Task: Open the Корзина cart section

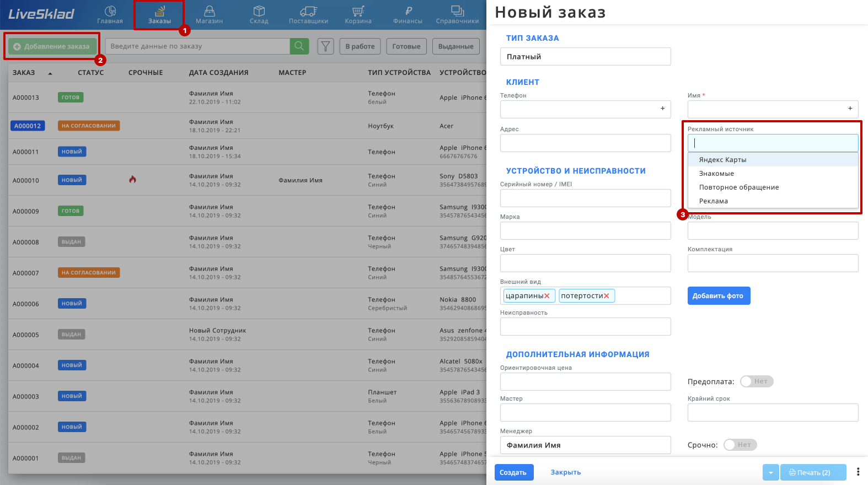Action: pyautogui.click(x=358, y=15)
